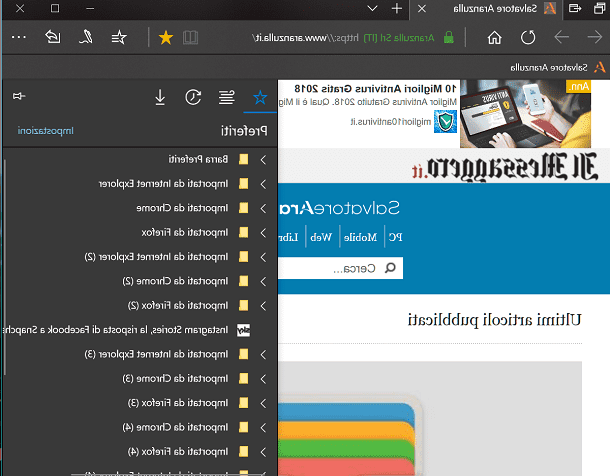Image resolution: width=610 pixels, height=476 pixels.
Task: Click the green padlock site info icon
Action: point(449,38)
